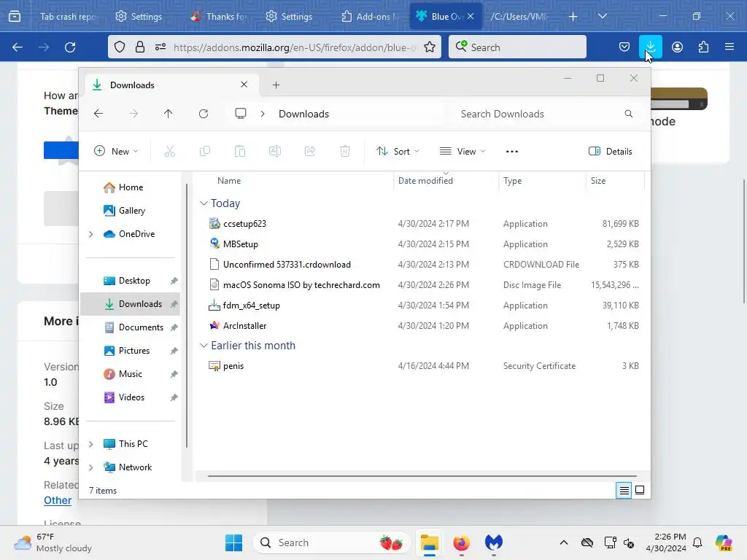Open a new Firefox tab
Image resolution: width=747 pixels, height=560 pixels.
(x=573, y=17)
